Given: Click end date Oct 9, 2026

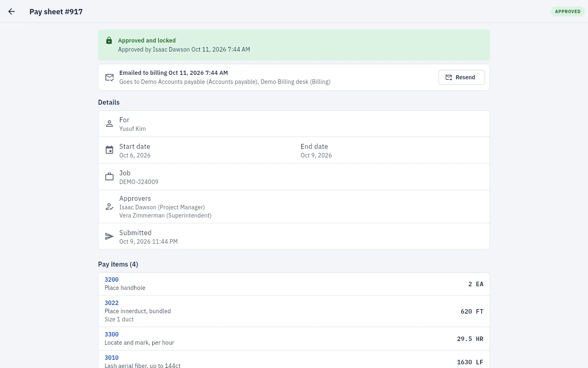Looking at the screenshot, I should (316, 155).
